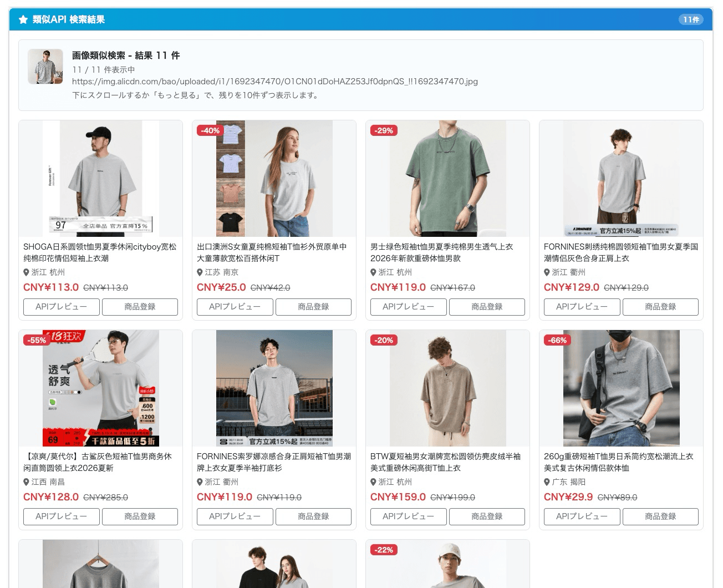
Task: Click 商品登録 for FORNINES索罗娜凉感 item
Action: [313, 516]
